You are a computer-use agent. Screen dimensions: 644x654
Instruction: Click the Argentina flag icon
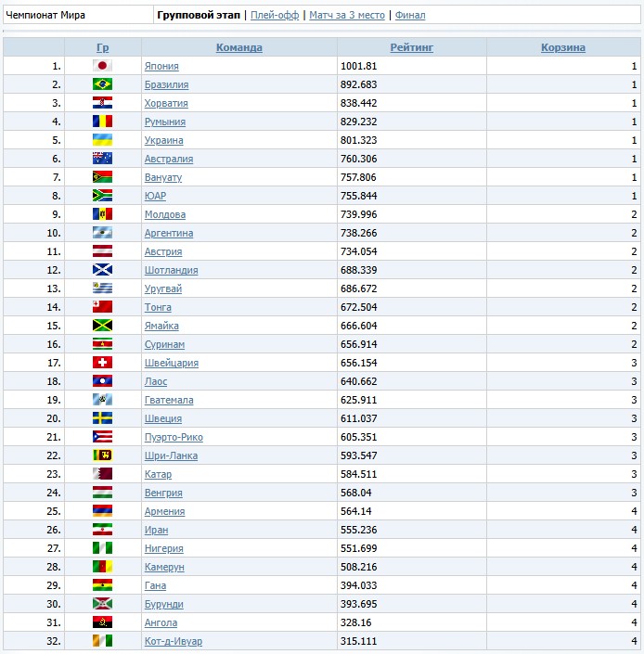[x=102, y=233]
